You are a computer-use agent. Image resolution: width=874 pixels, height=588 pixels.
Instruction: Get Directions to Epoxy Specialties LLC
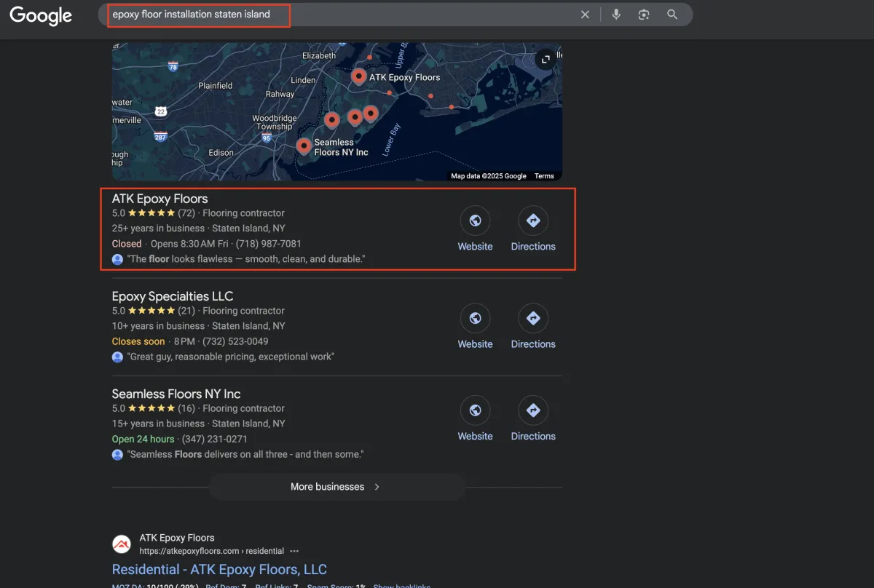point(533,318)
